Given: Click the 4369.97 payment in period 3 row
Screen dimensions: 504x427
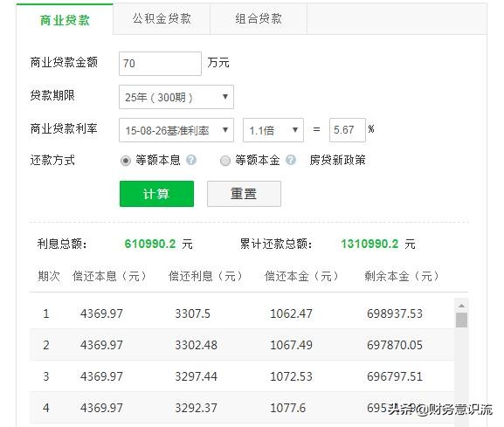Looking at the screenshot, I should coord(101,376).
